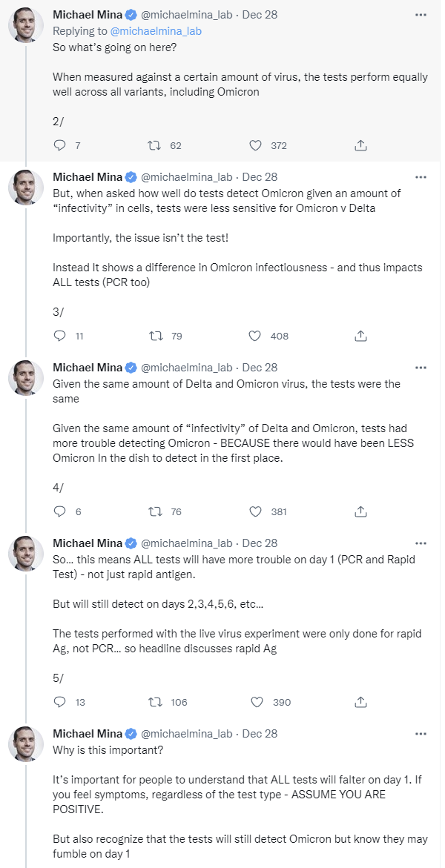The image size is (445, 868).
Task: Like the tweet with 408 likes
Action: (256, 336)
